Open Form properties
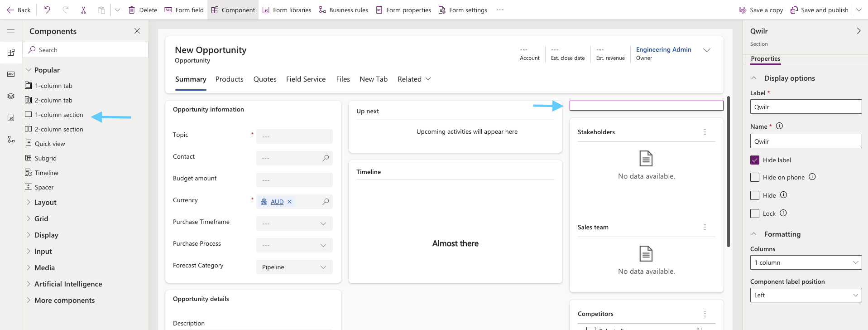868x330 pixels. point(403,10)
